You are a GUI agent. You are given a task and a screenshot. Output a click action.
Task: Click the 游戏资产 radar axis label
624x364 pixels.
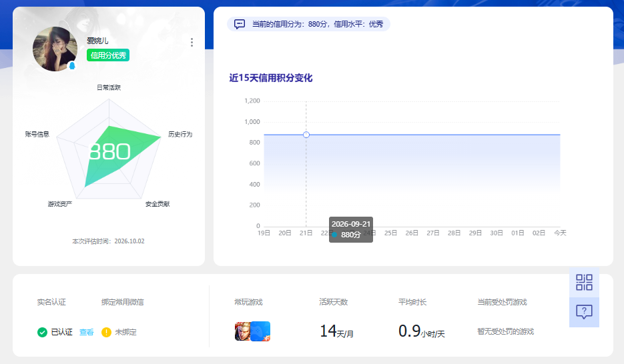(59, 204)
